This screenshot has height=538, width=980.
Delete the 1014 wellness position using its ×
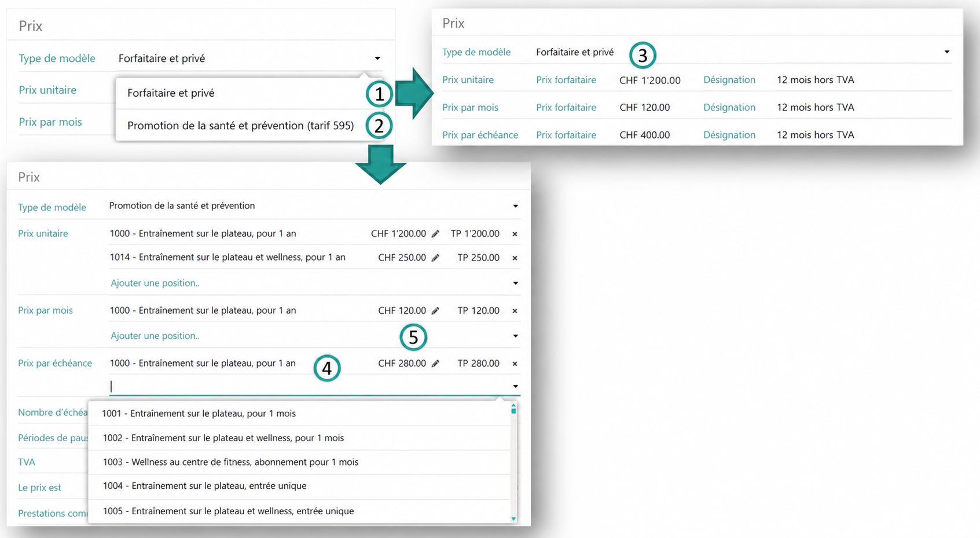pyautogui.click(x=515, y=258)
